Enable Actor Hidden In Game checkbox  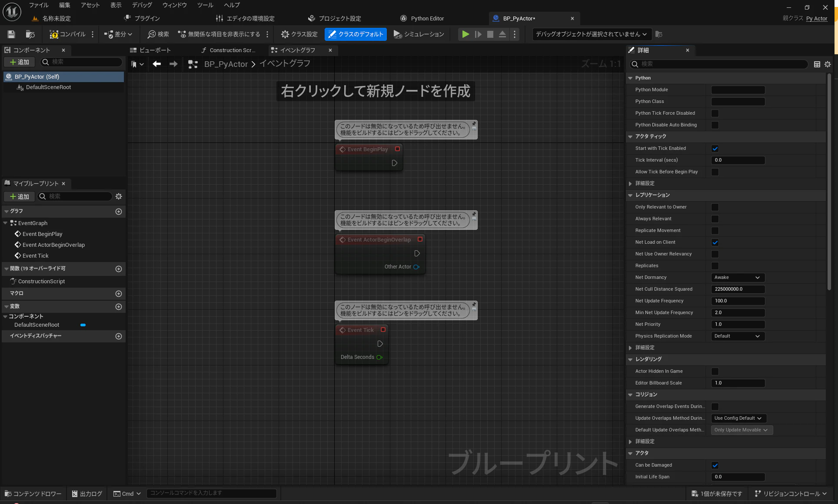tap(715, 371)
